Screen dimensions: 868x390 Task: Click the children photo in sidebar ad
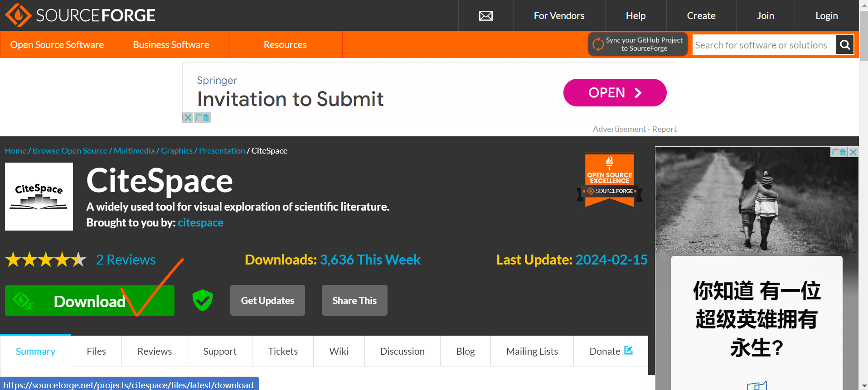756,200
